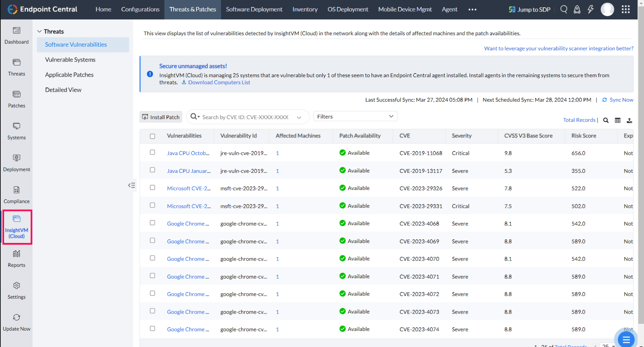Open the OS Deployment top menu
Viewport: 644px width, 347px height.
tap(348, 9)
